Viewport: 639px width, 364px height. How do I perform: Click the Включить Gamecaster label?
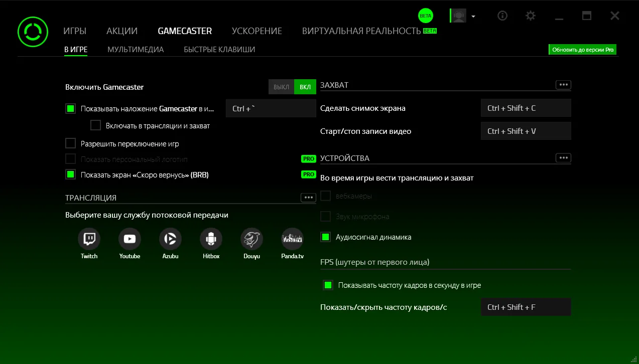click(104, 87)
